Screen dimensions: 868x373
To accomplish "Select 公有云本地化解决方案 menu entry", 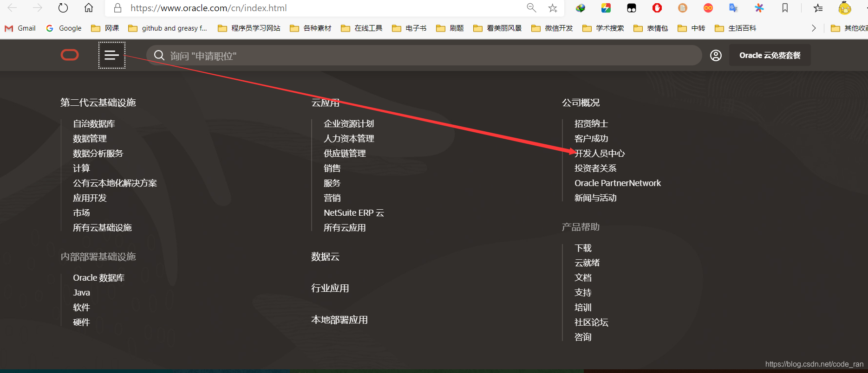I will click(115, 183).
